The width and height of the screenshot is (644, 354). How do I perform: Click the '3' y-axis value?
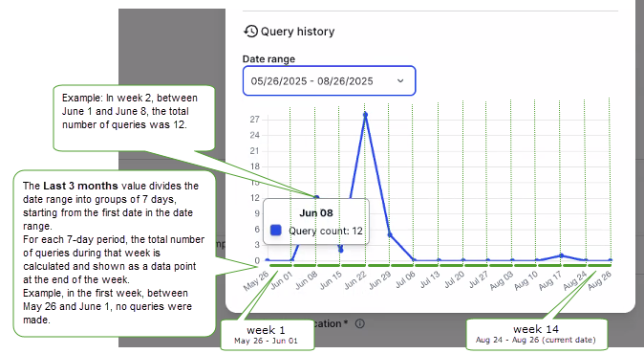coord(257,245)
